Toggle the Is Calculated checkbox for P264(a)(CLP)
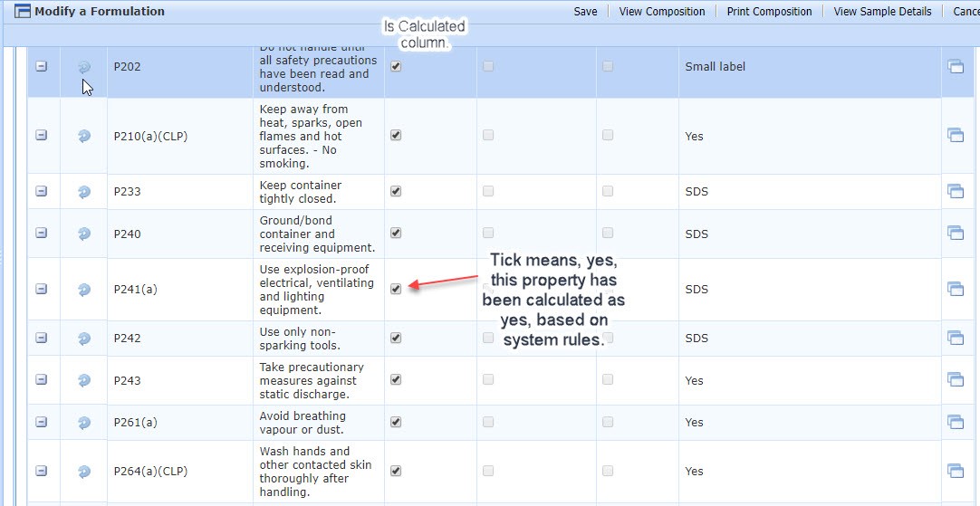 point(396,471)
